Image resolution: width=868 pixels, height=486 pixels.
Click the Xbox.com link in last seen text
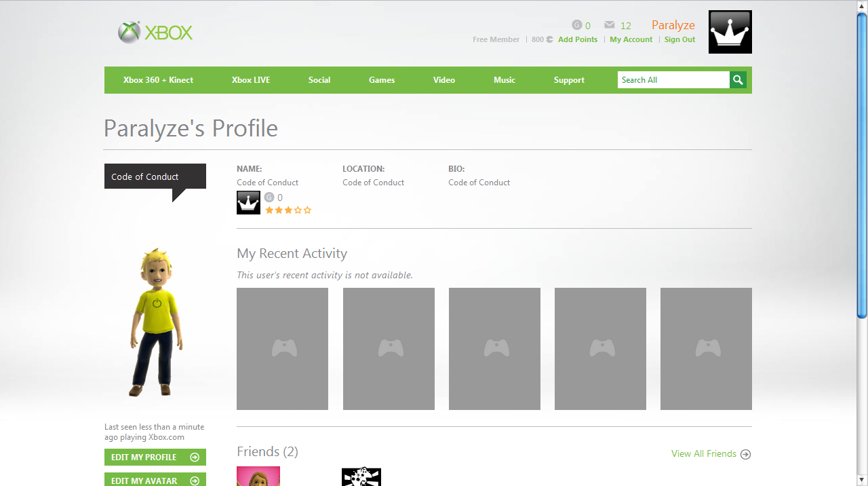tap(166, 437)
